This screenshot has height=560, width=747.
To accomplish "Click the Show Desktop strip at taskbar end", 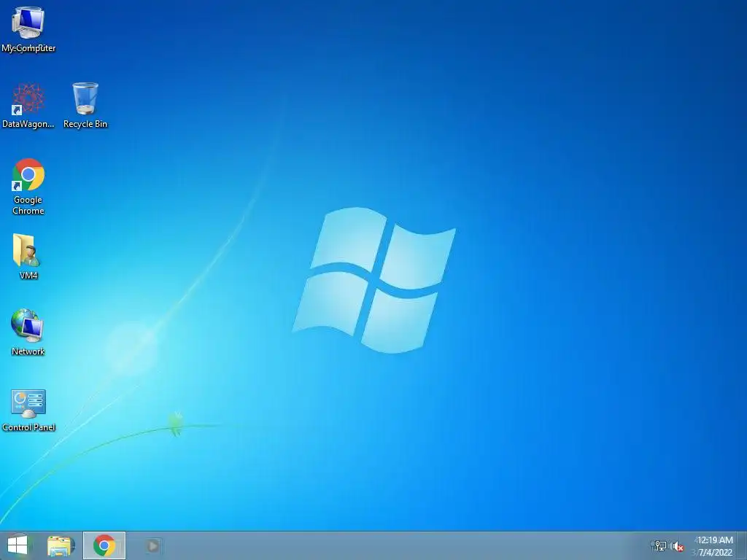I will click(742, 545).
